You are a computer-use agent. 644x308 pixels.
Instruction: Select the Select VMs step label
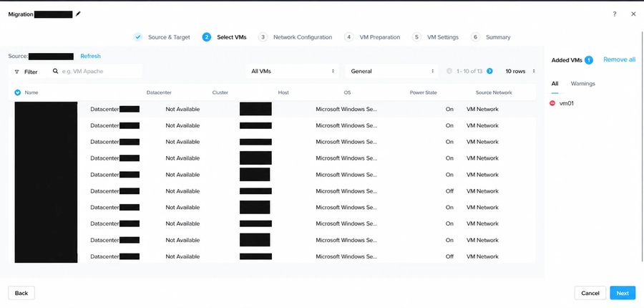(x=232, y=37)
